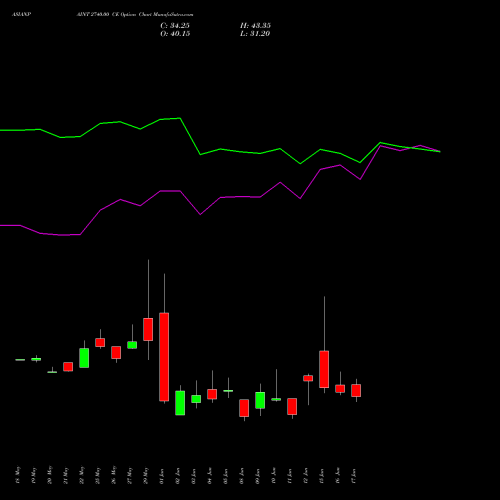
Task: Click the tall red candle for 01 Jun
Action: [x=164, y=357]
